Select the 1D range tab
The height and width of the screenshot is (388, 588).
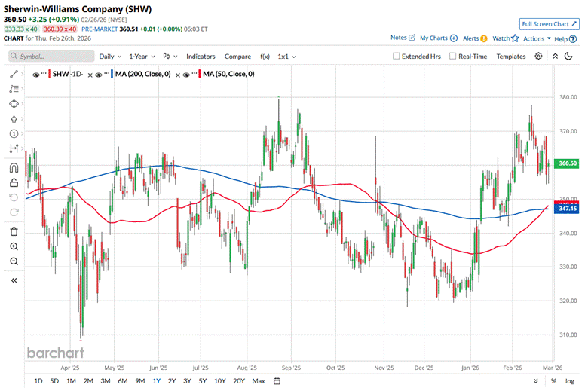point(38,381)
